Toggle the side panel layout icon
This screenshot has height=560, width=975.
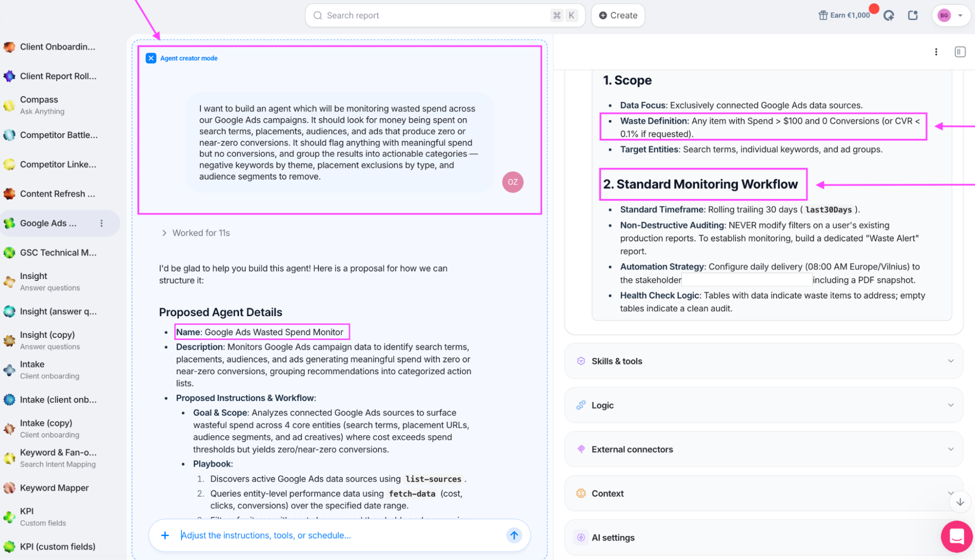click(959, 52)
